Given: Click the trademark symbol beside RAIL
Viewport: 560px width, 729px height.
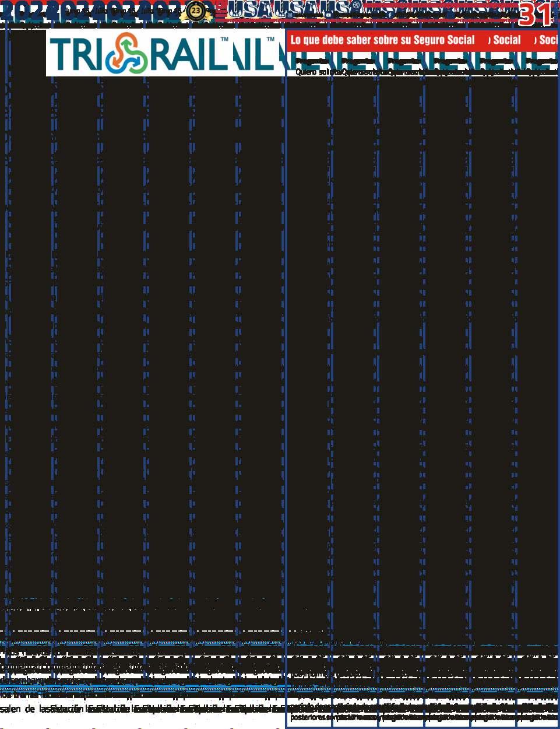Looking at the screenshot, I should [x=224, y=40].
